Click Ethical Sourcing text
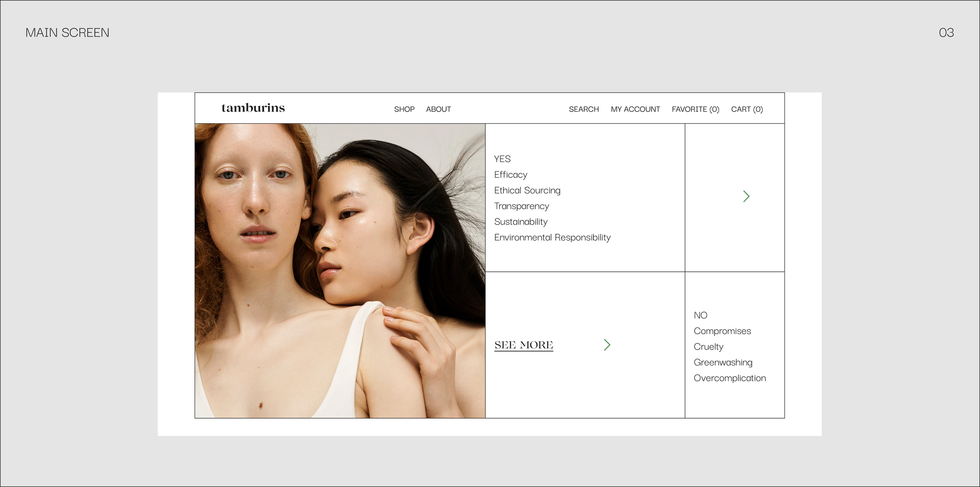The image size is (980, 487). tap(527, 190)
